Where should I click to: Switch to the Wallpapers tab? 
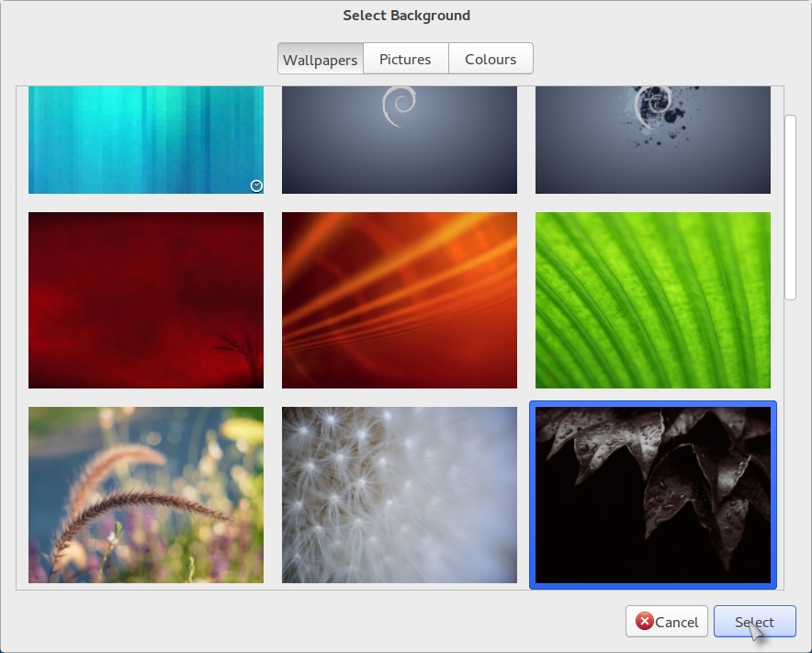320,59
